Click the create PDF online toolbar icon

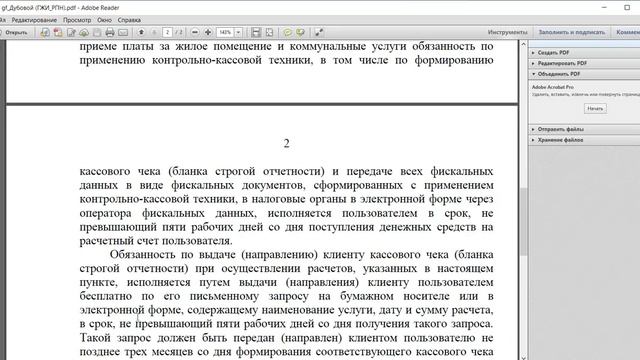click(x=45, y=32)
